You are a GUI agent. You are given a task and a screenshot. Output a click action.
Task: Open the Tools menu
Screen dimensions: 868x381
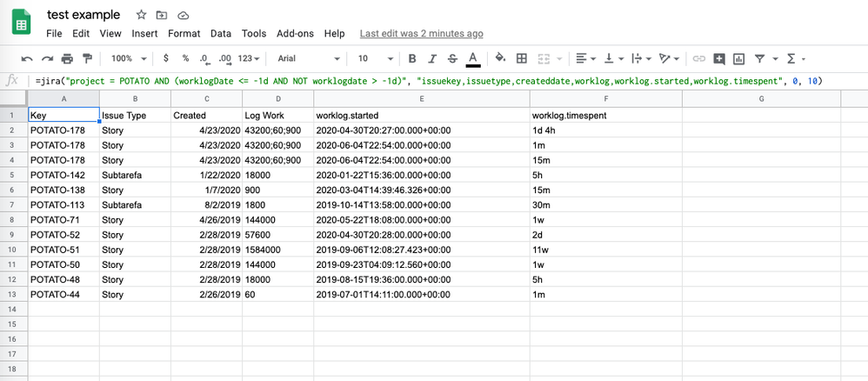point(254,34)
